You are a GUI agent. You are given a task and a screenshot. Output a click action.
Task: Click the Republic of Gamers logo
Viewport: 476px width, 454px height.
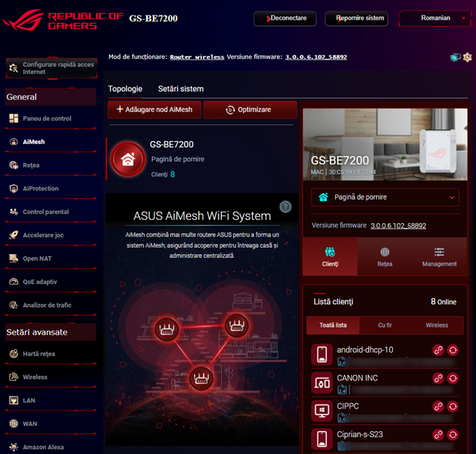(63, 20)
